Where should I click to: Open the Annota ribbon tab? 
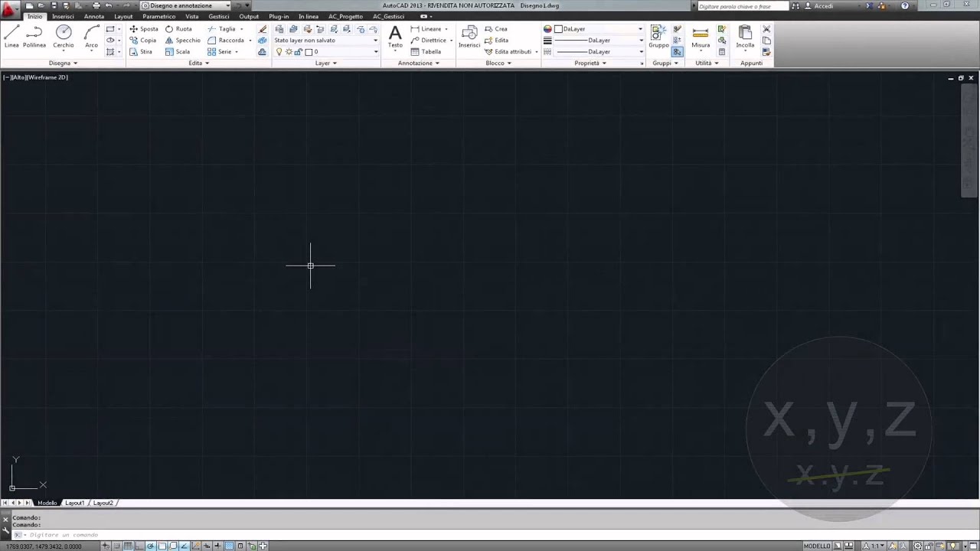coord(94,16)
